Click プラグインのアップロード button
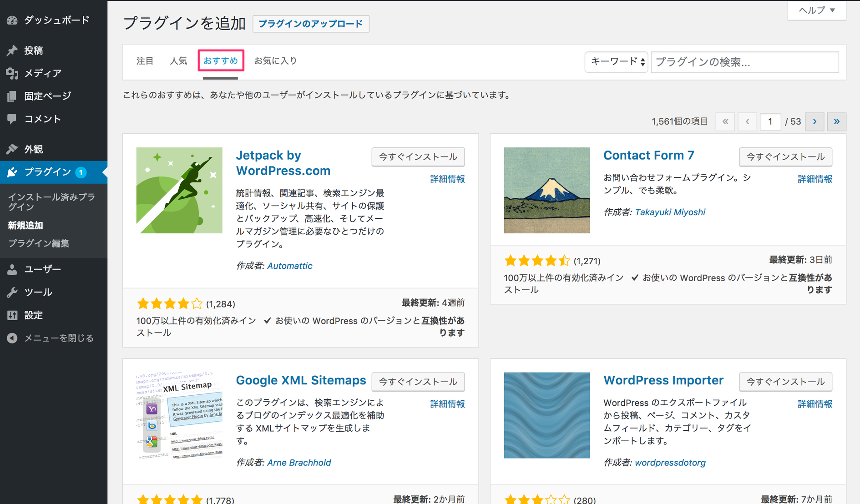This screenshot has width=860, height=504. [311, 24]
